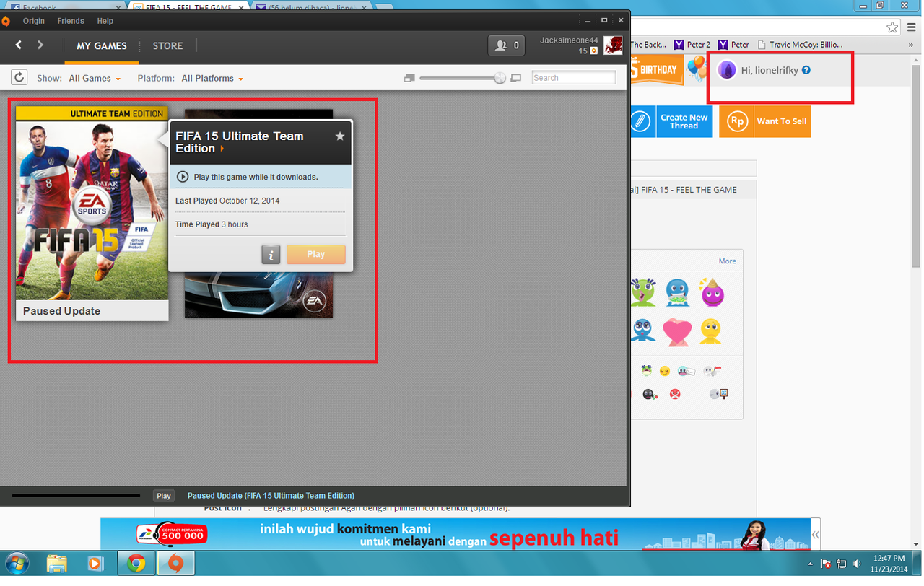Open the Chrome menu hamburger icon

(912, 27)
